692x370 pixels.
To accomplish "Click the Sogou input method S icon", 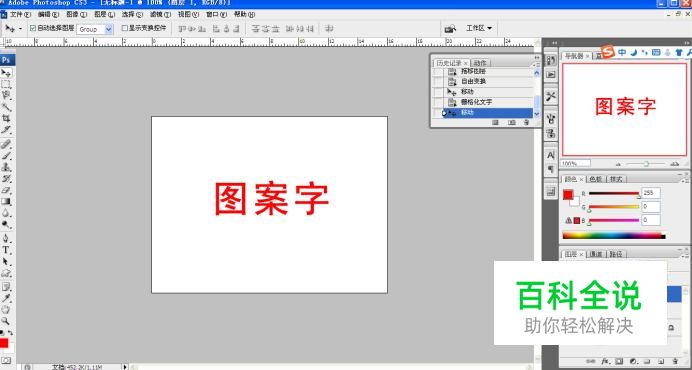I will (609, 52).
